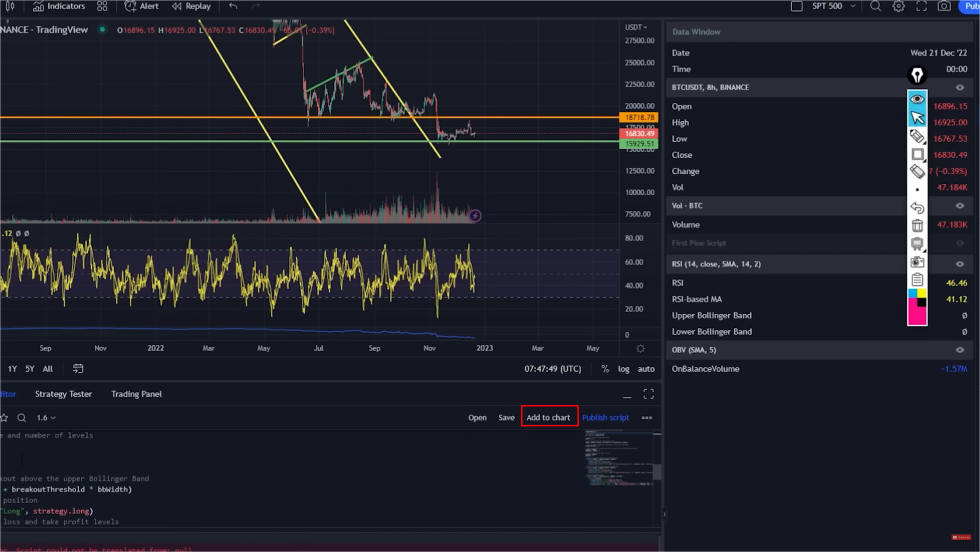Open the go-to-date calendar icon
Image resolution: width=980 pixels, height=552 pixels.
[x=78, y=369]
